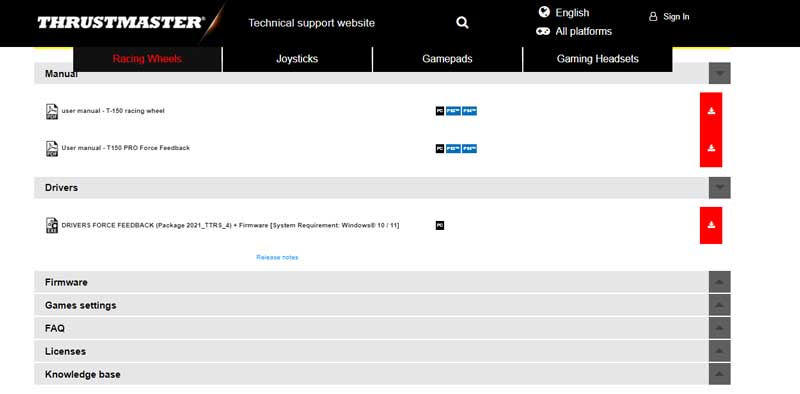Click PDF icon for T-150 racing wheel manual
This screenshot has width=800, height=394.
pyautogui.click(x=52, y=111)
